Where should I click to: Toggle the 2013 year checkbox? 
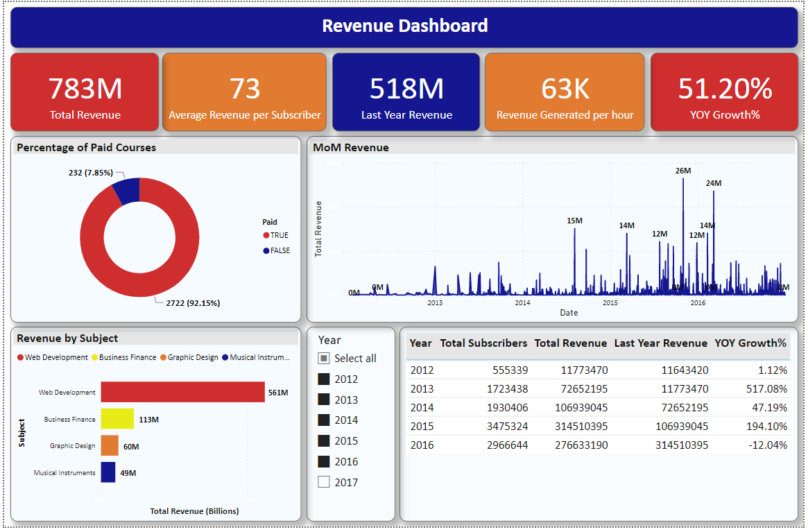coord(324,400)
